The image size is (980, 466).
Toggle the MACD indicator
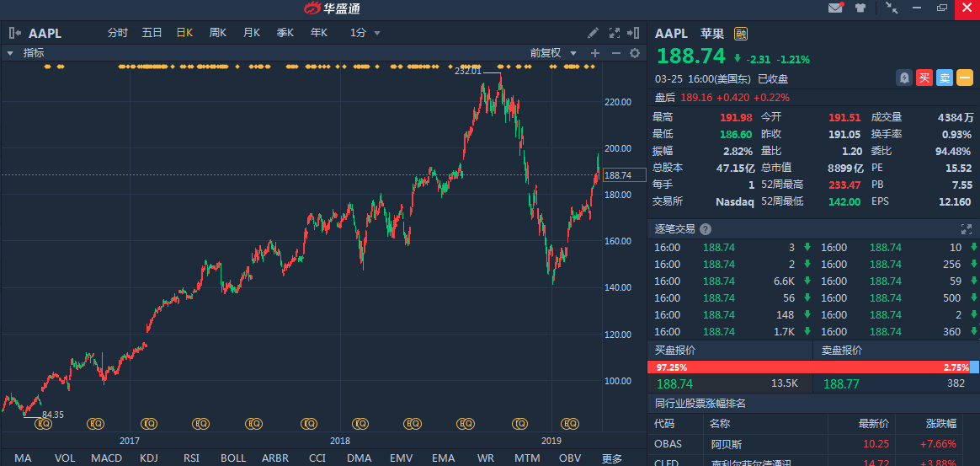click(106, 458)
